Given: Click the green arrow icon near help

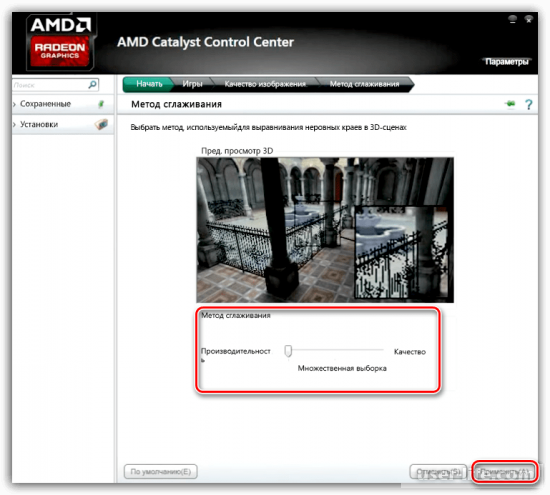Looking at the screenshot, I should [x=510, y=104].
